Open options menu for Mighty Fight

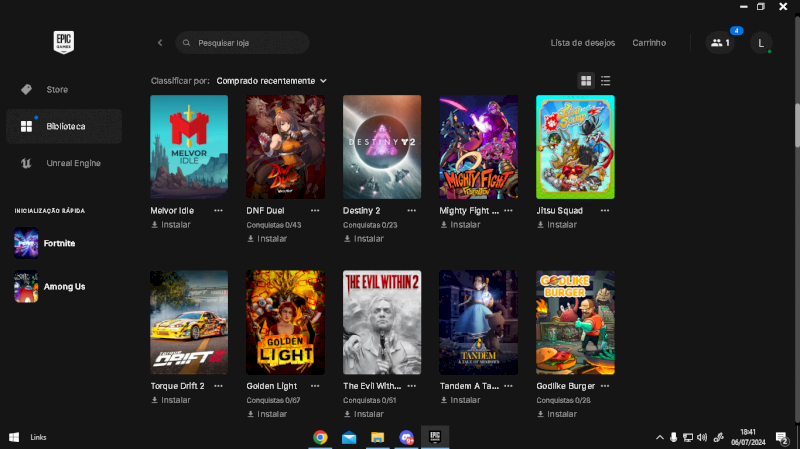(508, 211)
